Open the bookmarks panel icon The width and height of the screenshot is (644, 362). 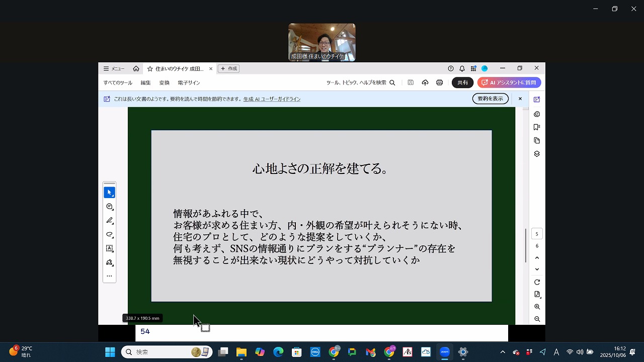point(537,127)
